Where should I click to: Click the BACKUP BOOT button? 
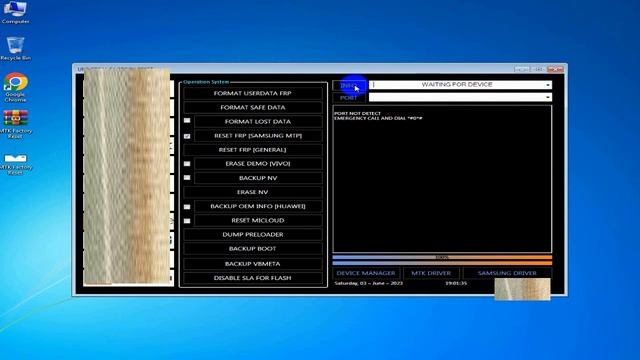[253, 249]
